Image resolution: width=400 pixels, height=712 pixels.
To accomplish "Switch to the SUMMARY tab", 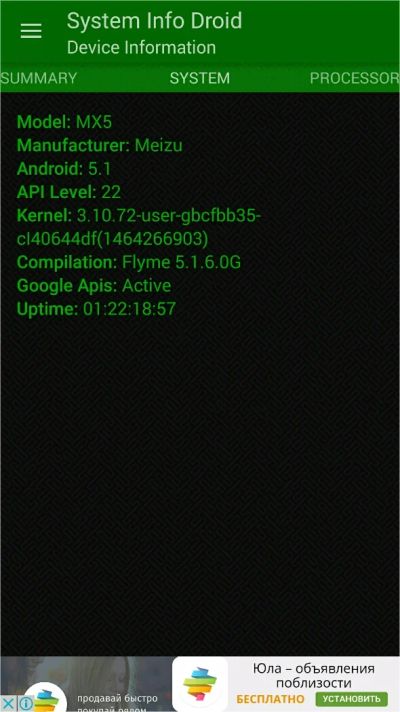I will pyautogui.click(x=39, y=78).
